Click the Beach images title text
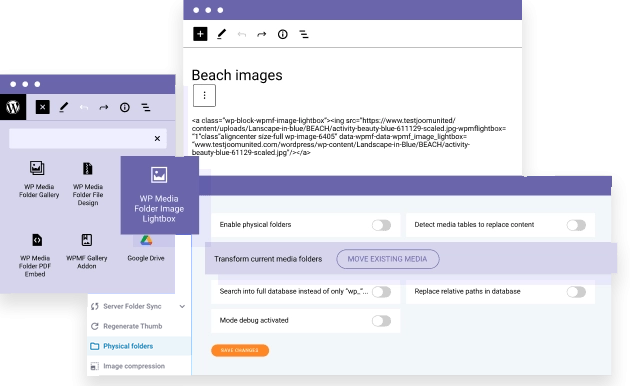This screenshot has height=386, width=630. tap(237, 75)
